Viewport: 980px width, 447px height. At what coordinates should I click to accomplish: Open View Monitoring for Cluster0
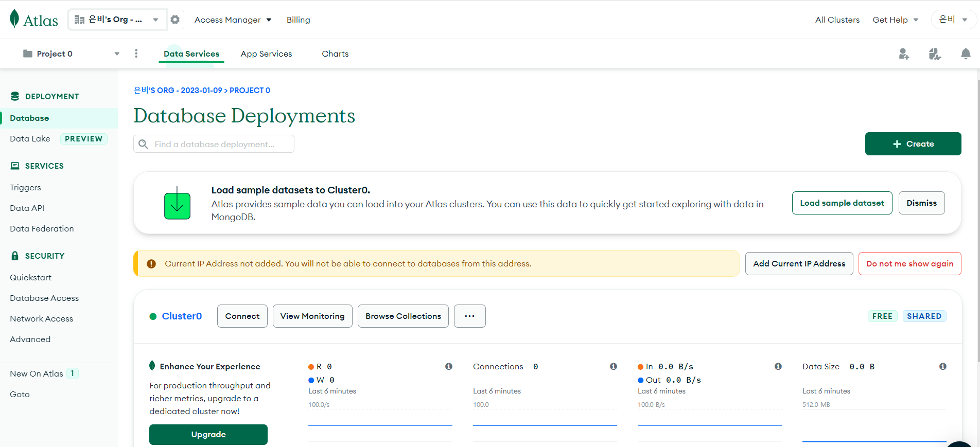pos(312,316)
